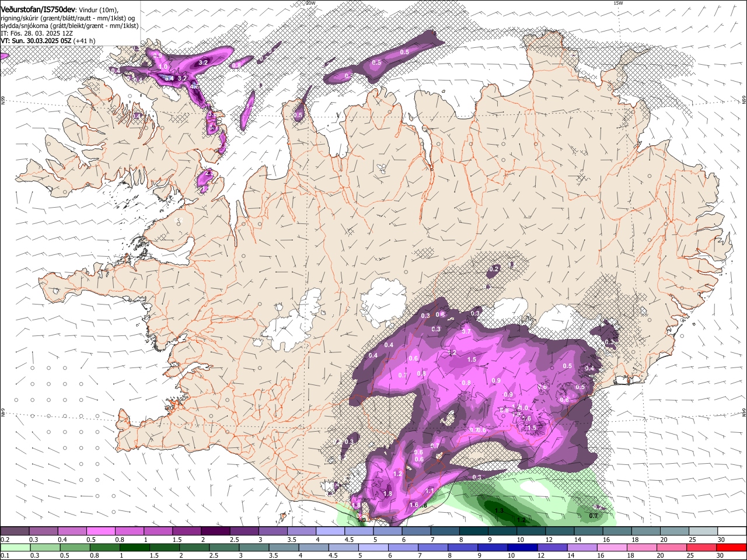Screen dimensions: 747x560
Task: Click the 15W longitude label
Action: click(x=618, y=3)
